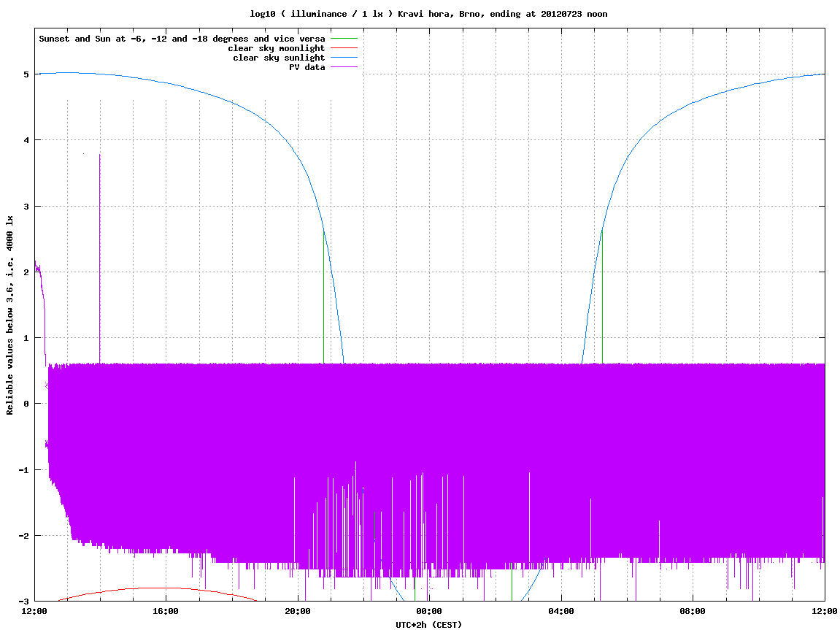Image resolution: width=840 pixels, height=630 pixels.
Task: Click the x-axis tick label 16:00
Action: coord(166,611)
